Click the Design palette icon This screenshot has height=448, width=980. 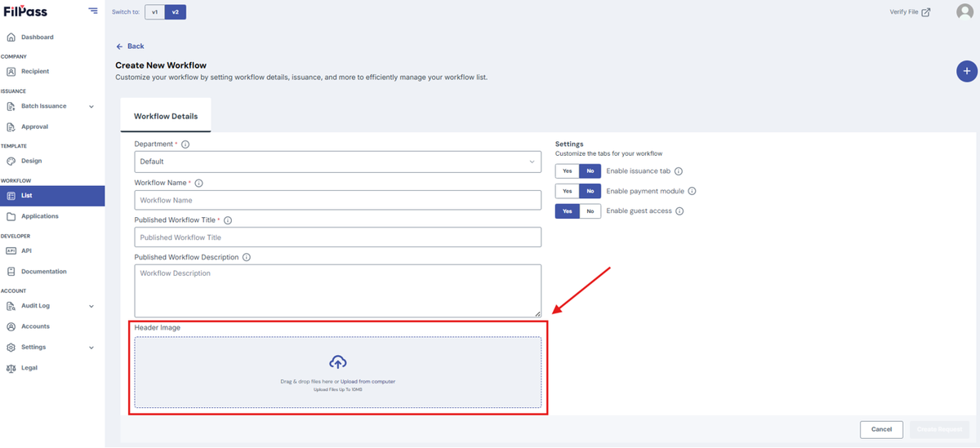click(11, 162)
